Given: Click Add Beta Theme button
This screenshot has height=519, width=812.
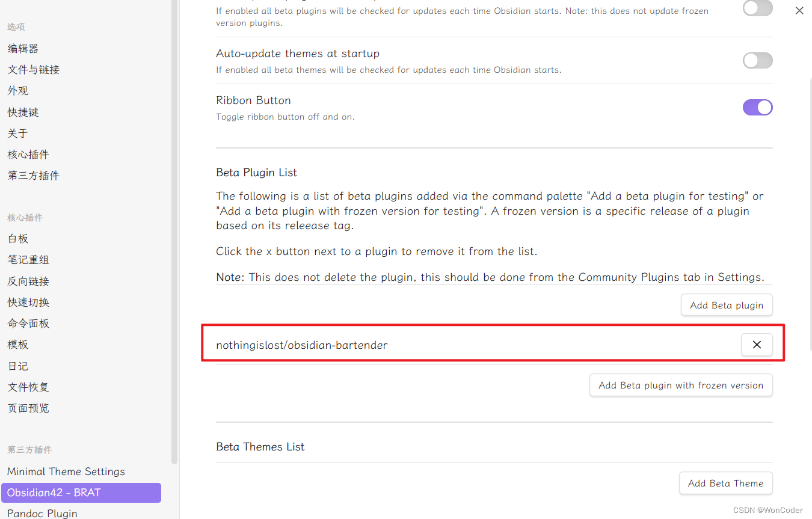Looking at the screenshot, I should (726, 483).
